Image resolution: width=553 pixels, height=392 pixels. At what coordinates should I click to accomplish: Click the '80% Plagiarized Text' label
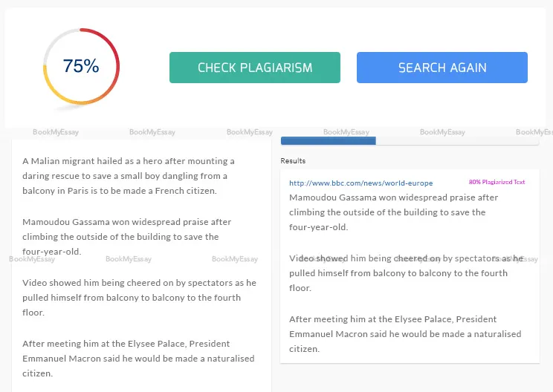pos(497,182)
